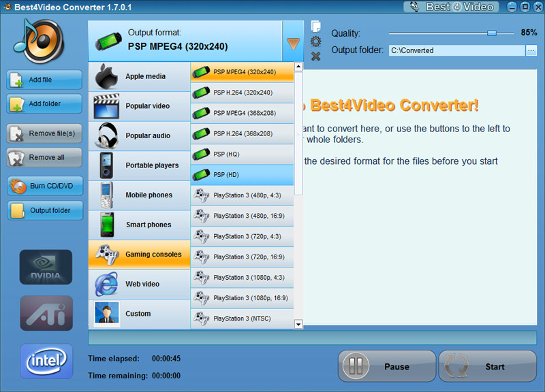The image size is (545, 392).
Task: Click the PSP icon in Output format header
Action: [108, 42]
